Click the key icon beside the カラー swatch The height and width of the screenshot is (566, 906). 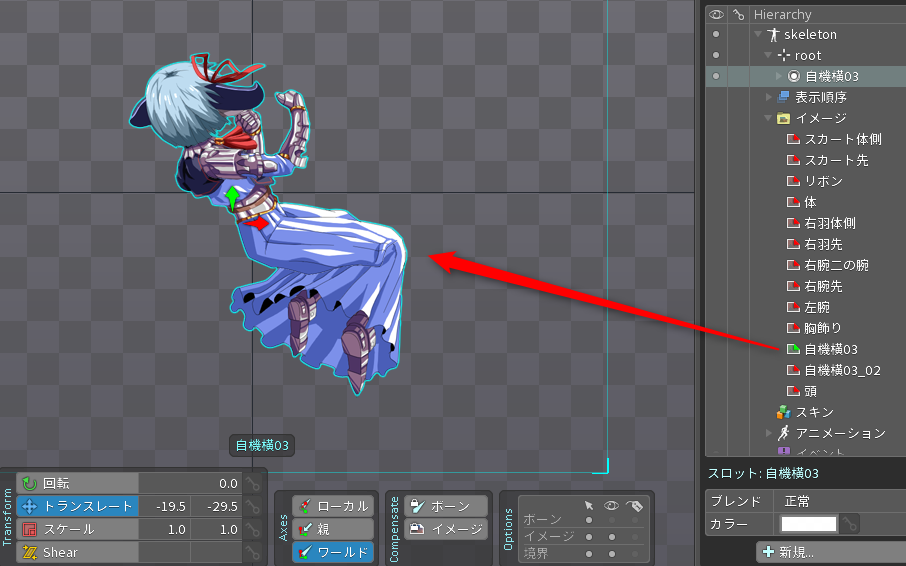(849, 524)
